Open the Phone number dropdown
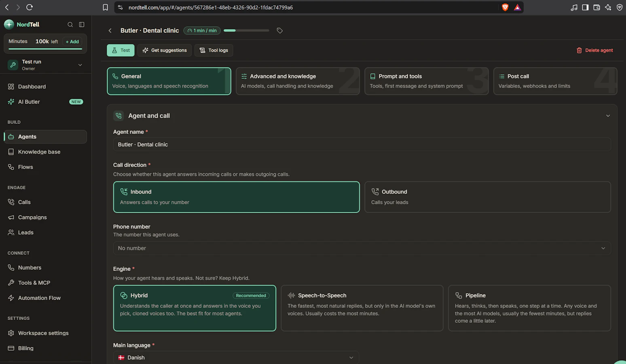The height and width of the screenshot is (364, 626). coord(362,248)
